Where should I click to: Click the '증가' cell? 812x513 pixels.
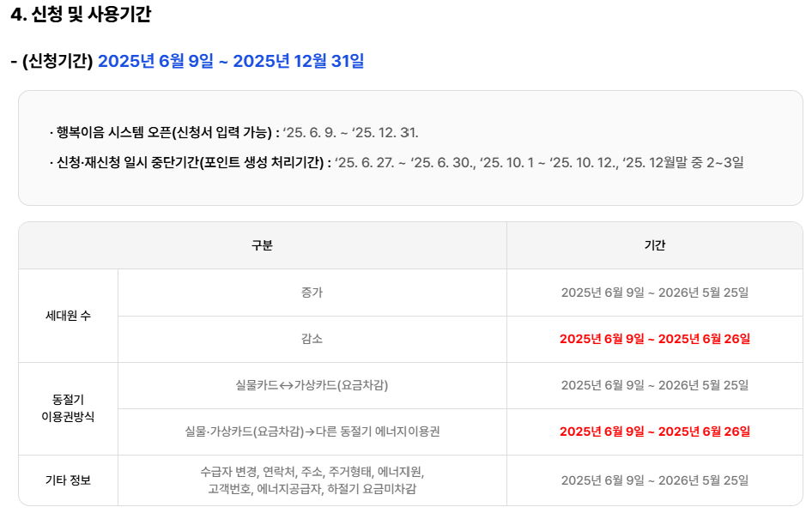click(312, 293)
